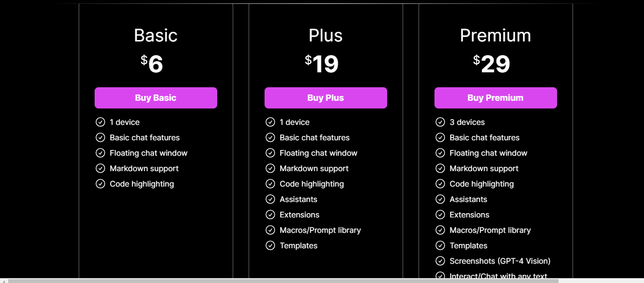This screenshot has width=644, height=283.
Task: Click check icon beside Plus Assistants feature
Action: 270,199
